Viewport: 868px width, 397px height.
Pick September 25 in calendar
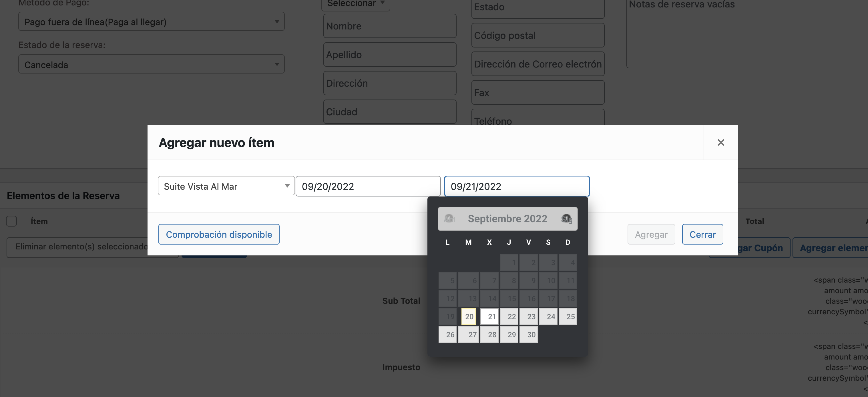pos(568,317)
